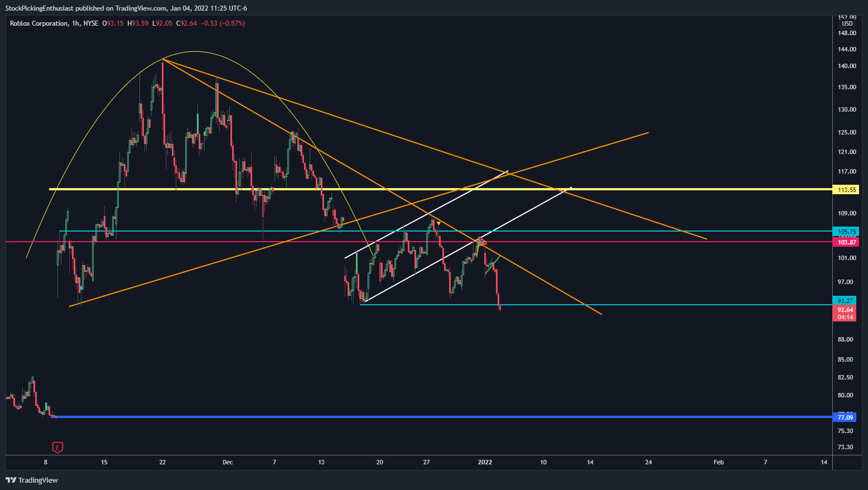The width and height of the screenshot is (868, 490).
Task: Click the USD currency label
Action: 847,23
